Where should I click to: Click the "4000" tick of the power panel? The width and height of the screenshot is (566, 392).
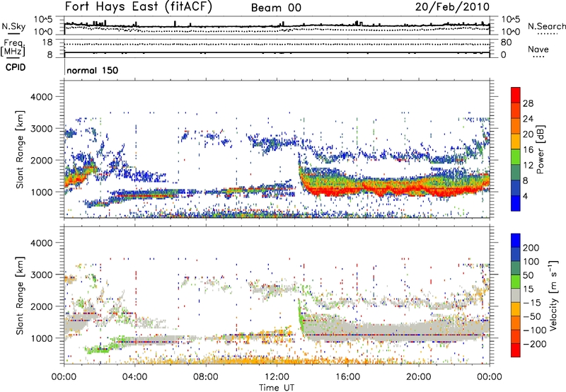click(41, 97)
